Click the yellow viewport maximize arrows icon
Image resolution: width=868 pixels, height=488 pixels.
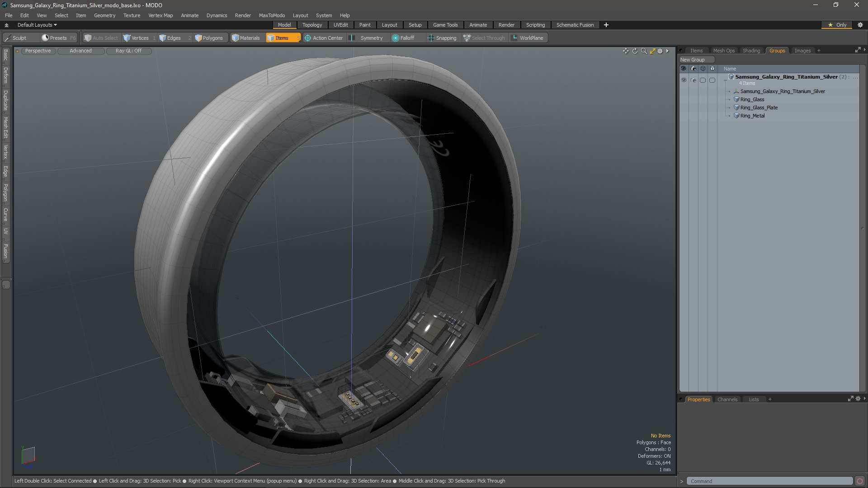[652, 51]
